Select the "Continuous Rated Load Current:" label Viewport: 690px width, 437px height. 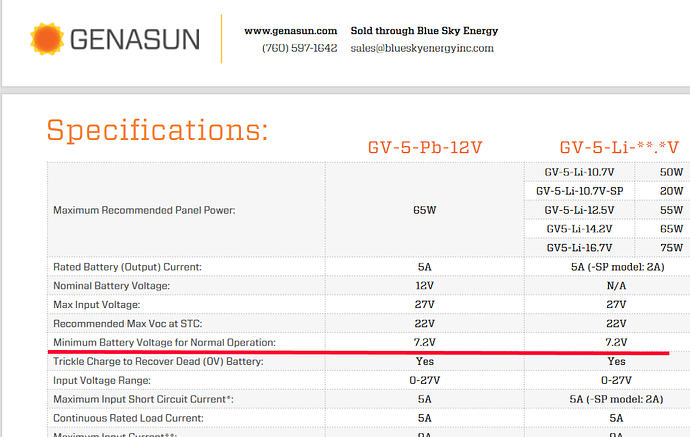coord(128,418)
